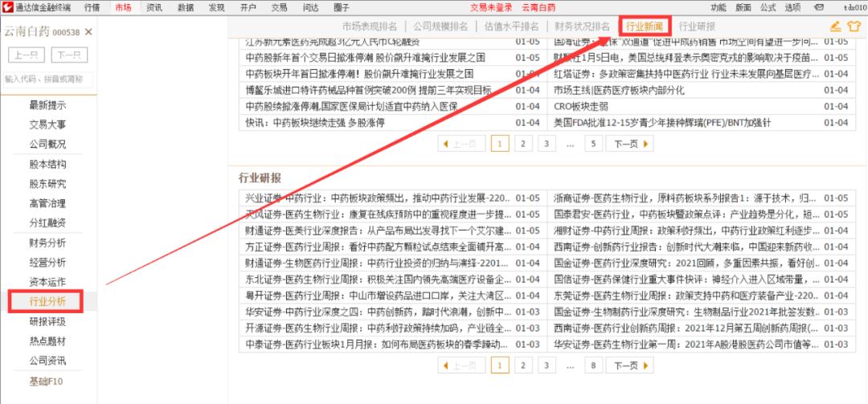Open the 市场 menu
This screenshot has width=868, height=404.
(x=124, y=7)
